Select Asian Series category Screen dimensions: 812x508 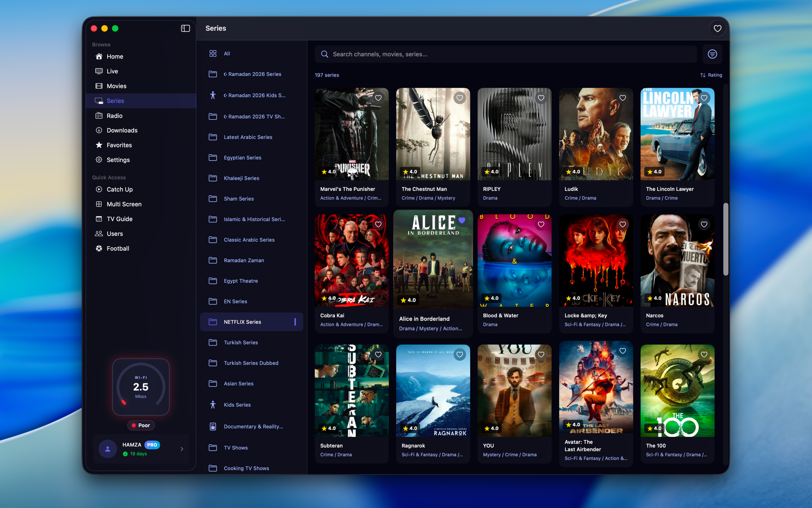point(251,383)
